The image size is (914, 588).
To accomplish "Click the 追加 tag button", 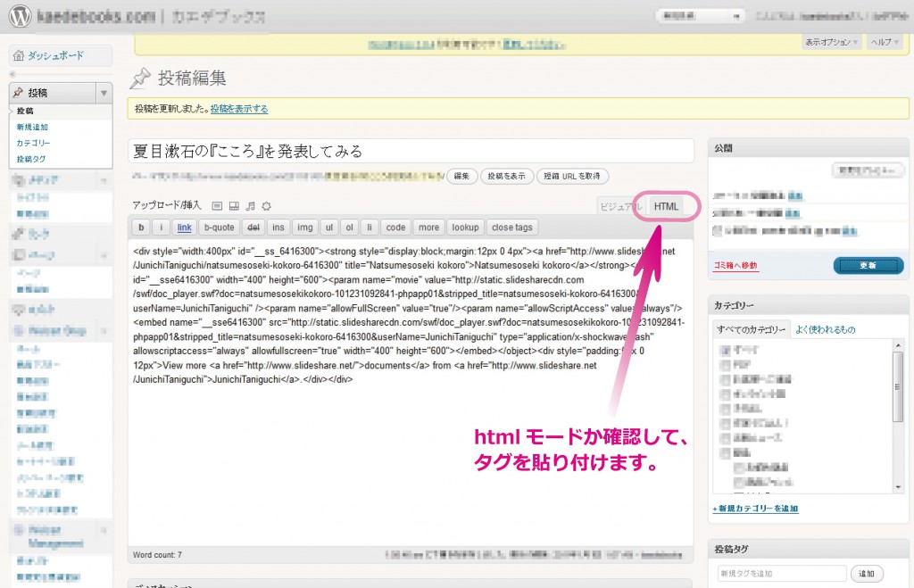I will 867,574.
